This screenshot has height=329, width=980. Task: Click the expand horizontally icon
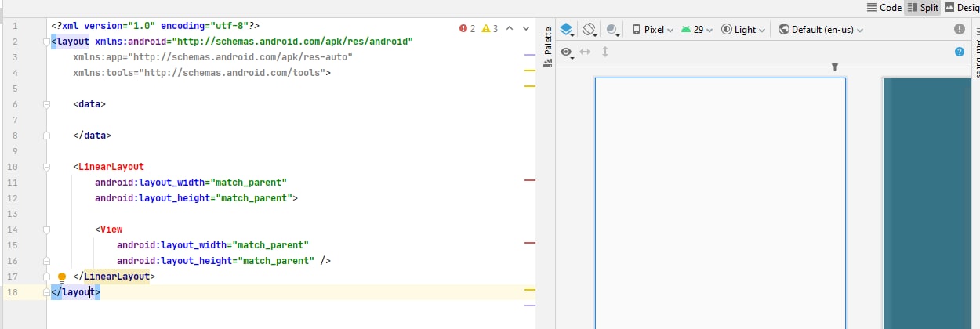click(x=585, y=52)
